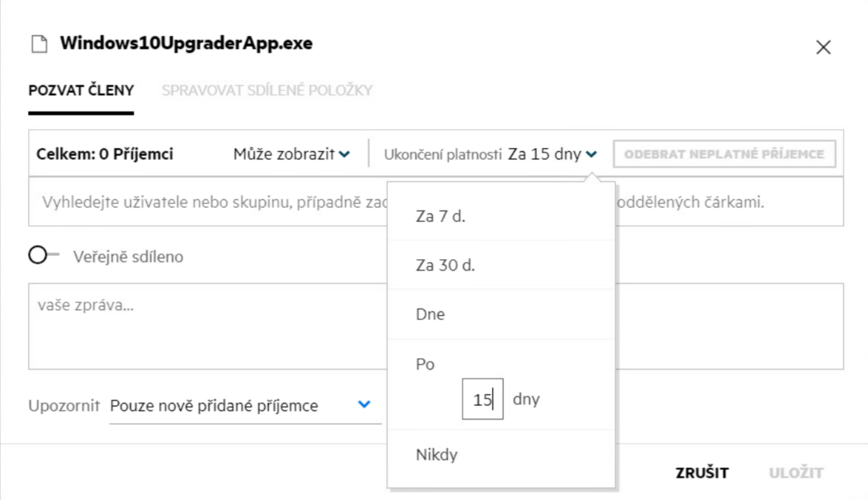Choose Za 30 d. from expiration menu
The image size is (868, 500).
pos(445,265)
